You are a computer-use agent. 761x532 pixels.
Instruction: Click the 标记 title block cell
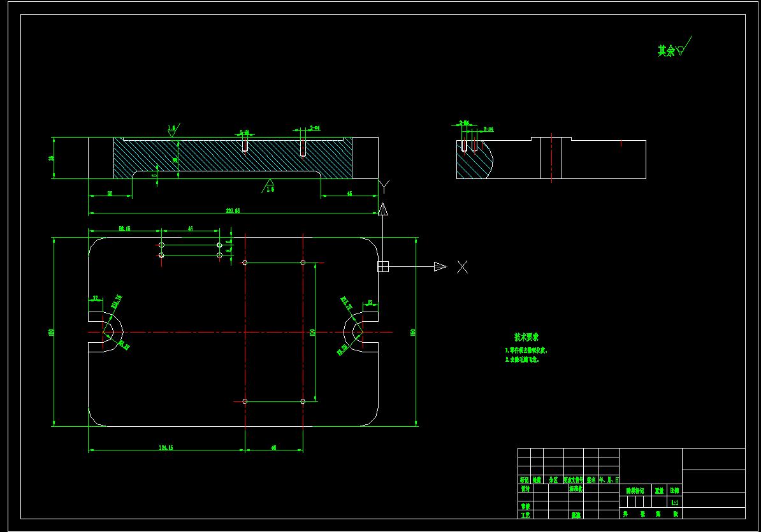[524, 480]
